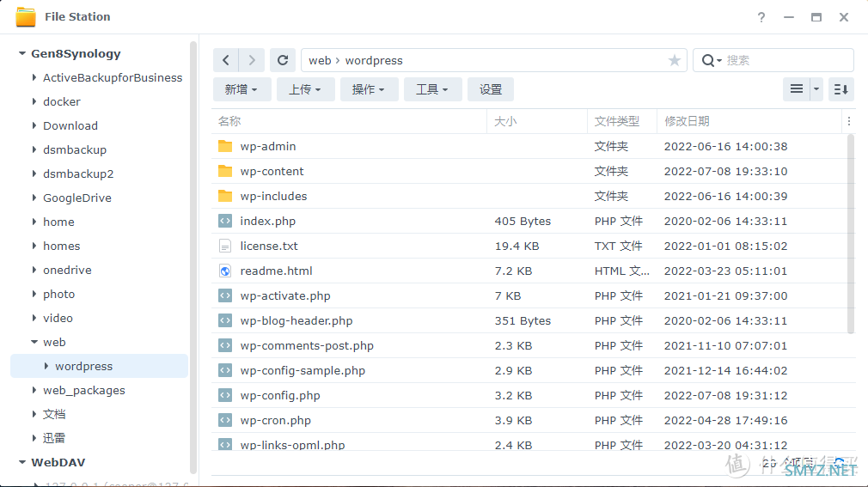Open the search options dropdown arrow
This screenshot has height=487, width=868.
[x=719, y=61]
